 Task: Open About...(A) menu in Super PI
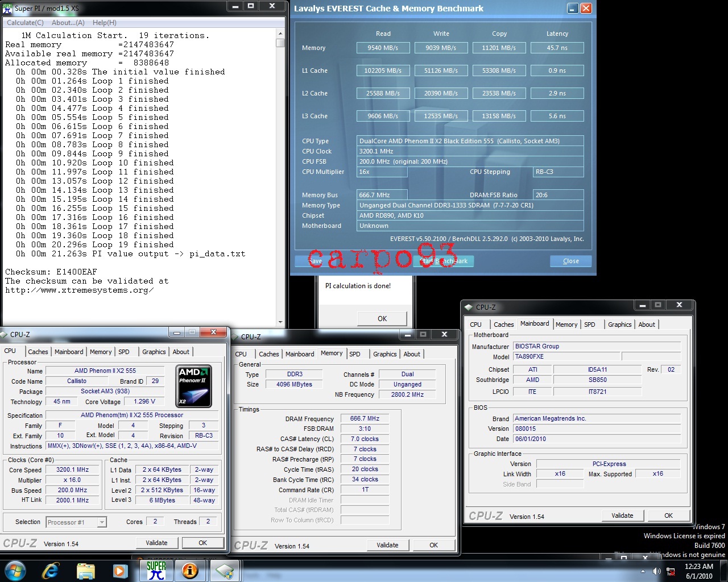(68, 23)
